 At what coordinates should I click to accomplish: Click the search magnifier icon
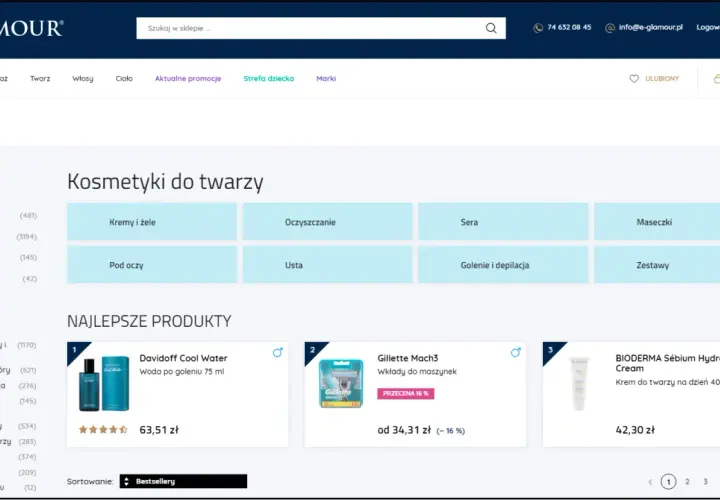tap(491, 28)
